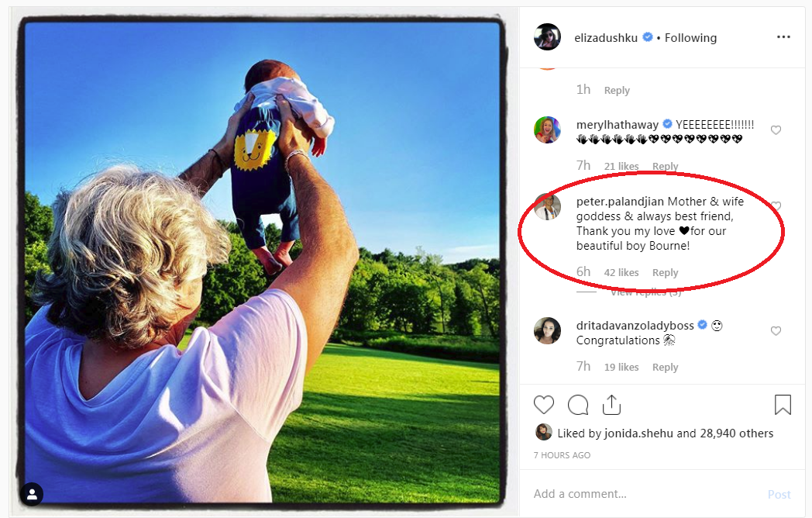Screen dimensions: 812x518
Task: Open comments via speech bubble icon
Action: click(x=578, y=405)
